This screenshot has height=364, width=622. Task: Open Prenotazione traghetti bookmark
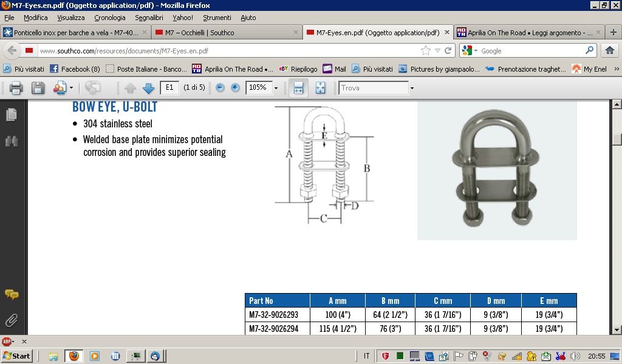coord(525,69)
